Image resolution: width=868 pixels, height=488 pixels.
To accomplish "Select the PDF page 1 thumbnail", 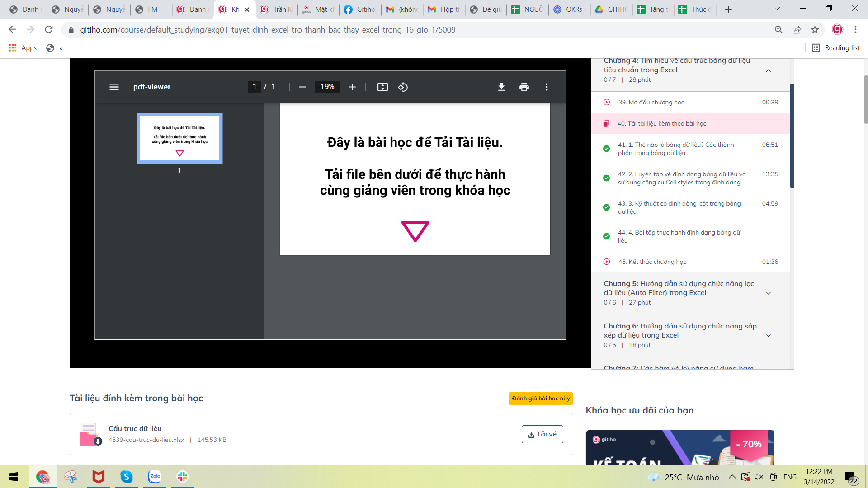I will [179, 138].
